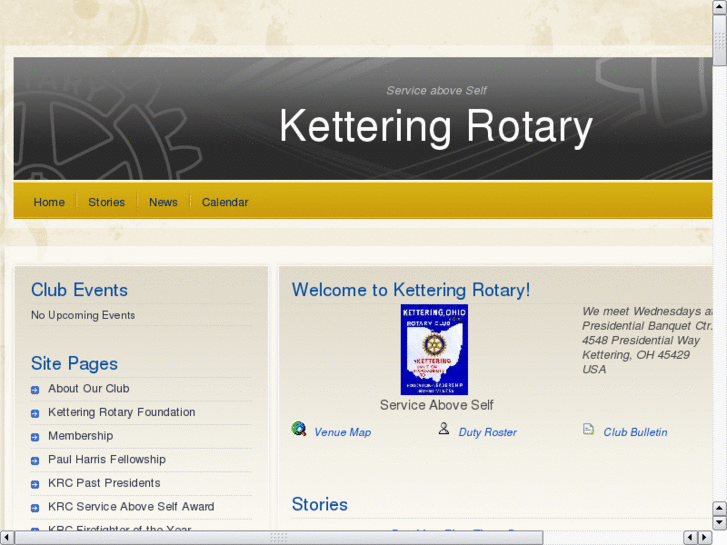Viewport: 727px width, 545px height.
Task: Click the Stories section heading
Action: click(x=319, y=504)
